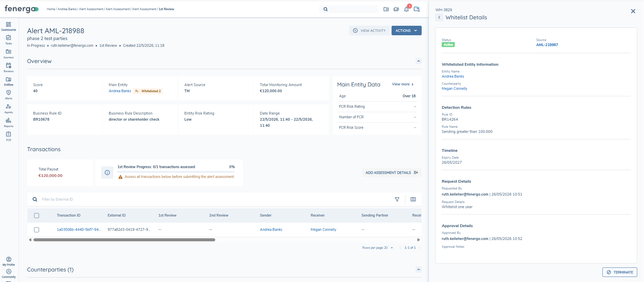Go to the previous table page
Image resolution: width=644 pixels, height=282 pixels.
(400, 248)
